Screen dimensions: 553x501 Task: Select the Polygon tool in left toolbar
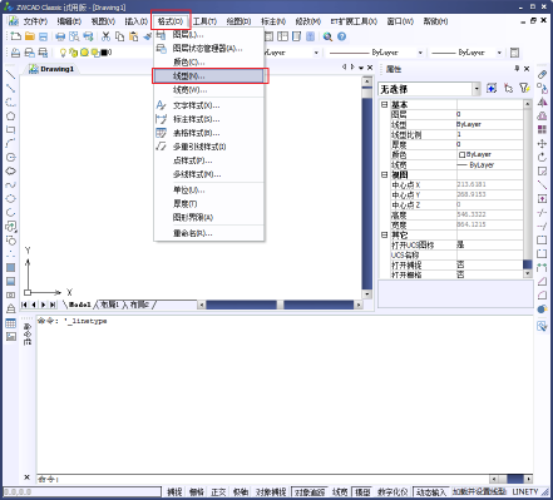(x=11, y=116)
